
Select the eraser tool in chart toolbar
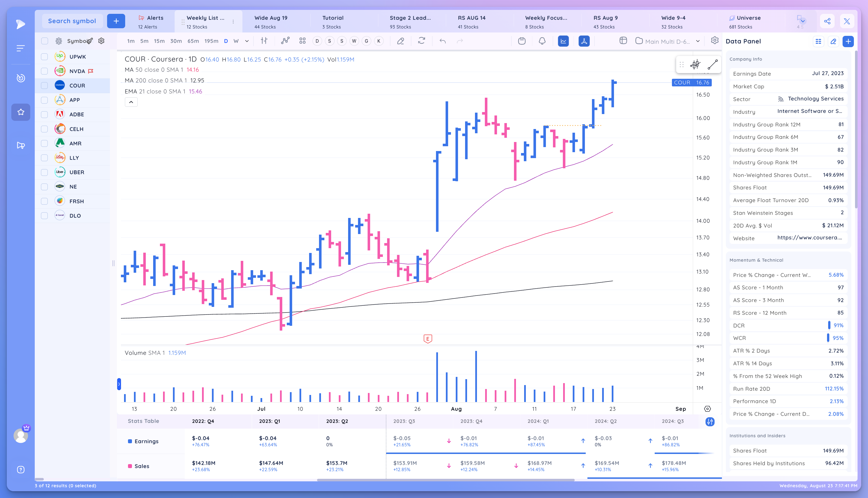(x=400, y=41)
